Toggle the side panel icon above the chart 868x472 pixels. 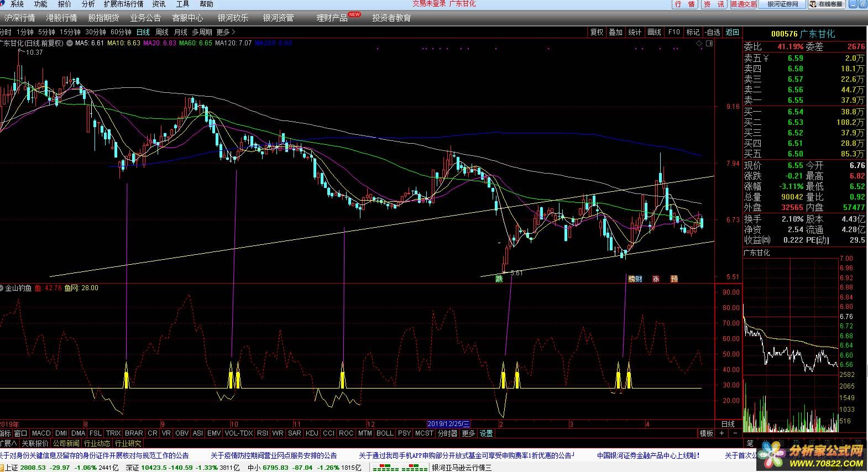pyautogui.click(x=709, y=43)
